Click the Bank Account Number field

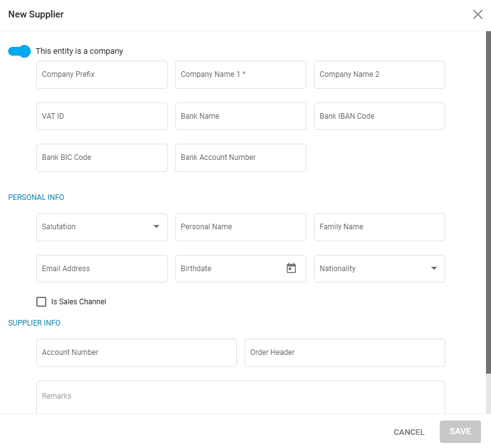pos(241,157)
